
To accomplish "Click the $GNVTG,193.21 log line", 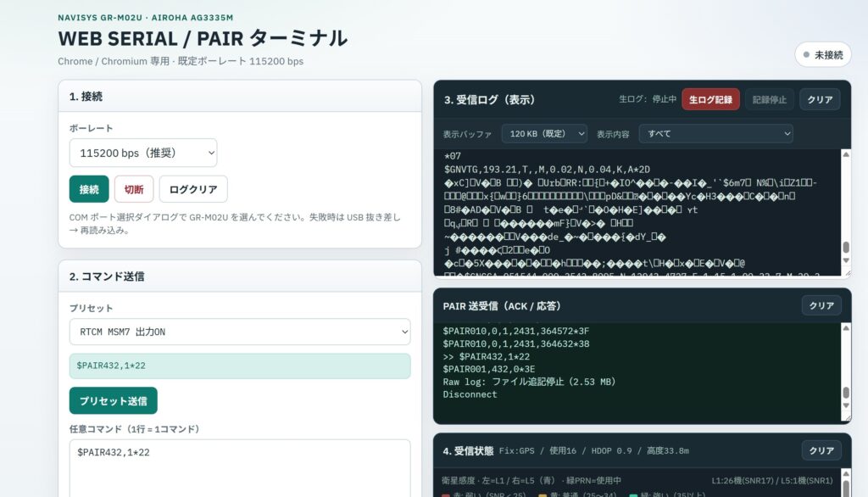I will (x=547, y=170).
